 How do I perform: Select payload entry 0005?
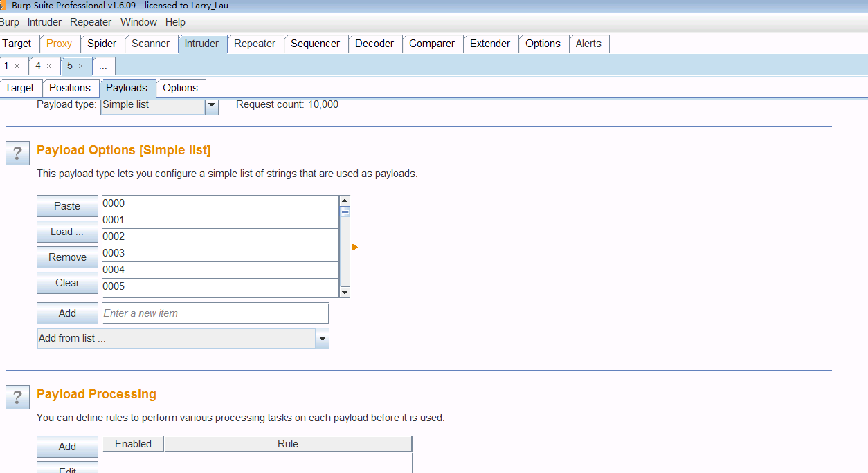220,286
